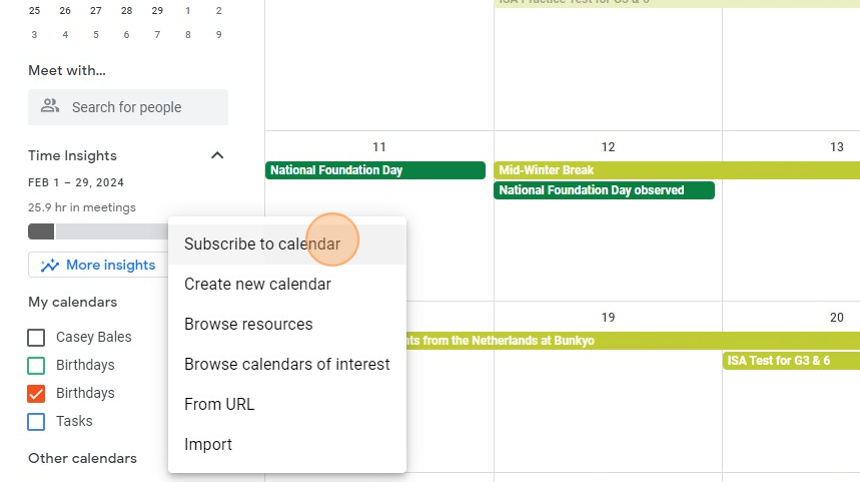Click the people icon in search field

pos(50,107)
